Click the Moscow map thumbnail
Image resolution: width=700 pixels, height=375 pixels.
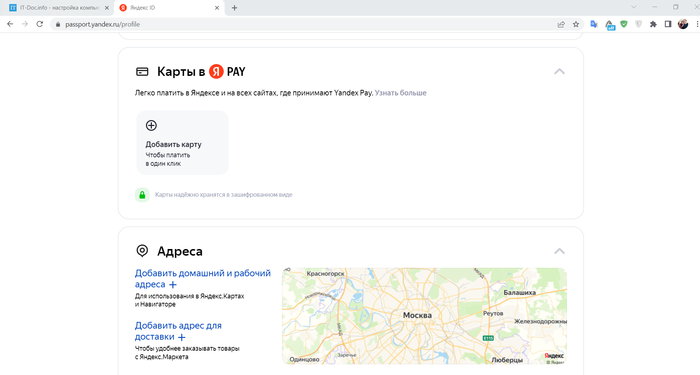click(x=425, y=316)
